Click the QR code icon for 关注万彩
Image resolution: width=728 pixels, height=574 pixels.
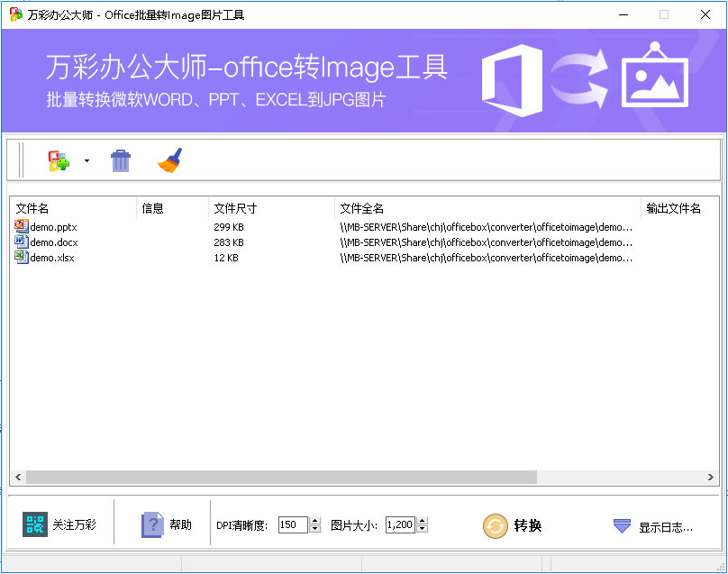point(35,524)
